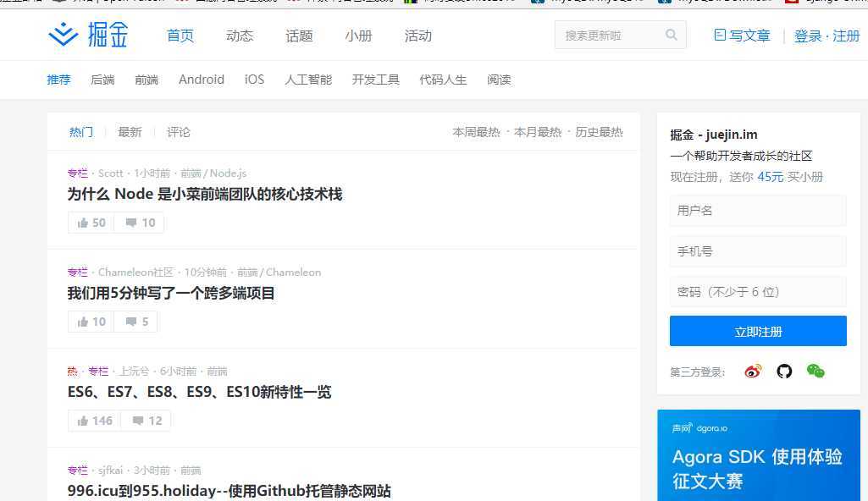Select the 开发工具 category
The image size is (868, 501).
376,80
